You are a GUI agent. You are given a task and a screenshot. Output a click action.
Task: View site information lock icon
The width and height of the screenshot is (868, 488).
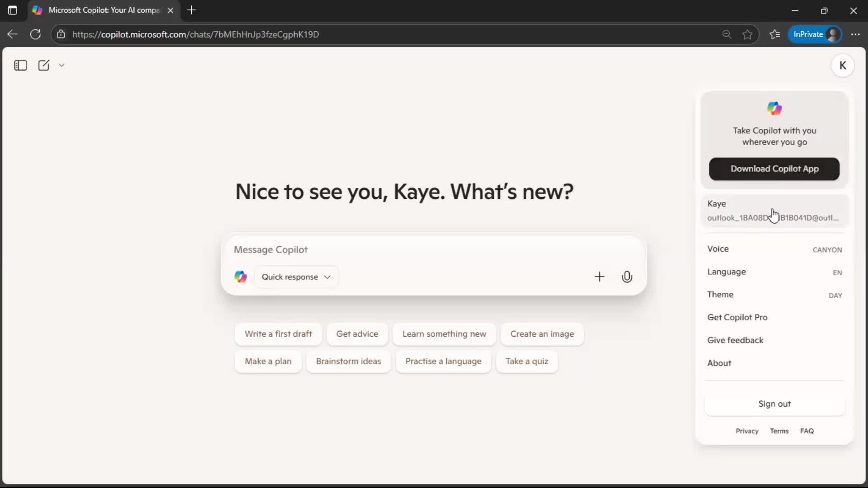click(x=61, y=34)
